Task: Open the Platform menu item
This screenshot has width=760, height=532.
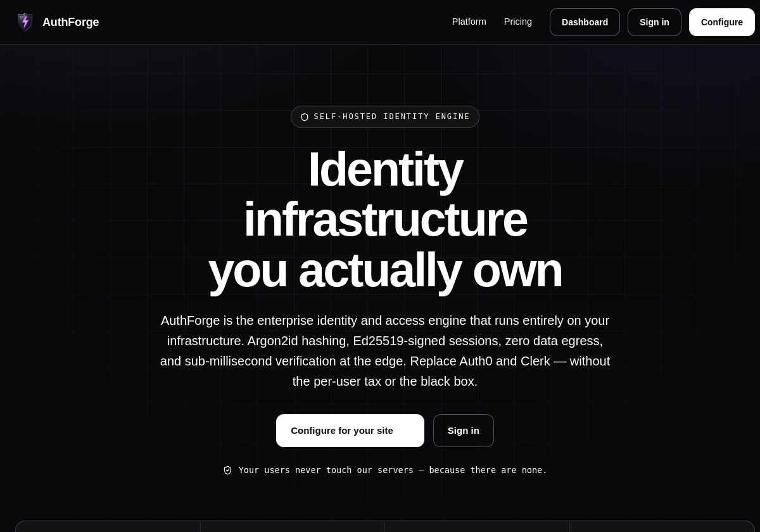Action: pyautogui.click(x=469, y=22)
